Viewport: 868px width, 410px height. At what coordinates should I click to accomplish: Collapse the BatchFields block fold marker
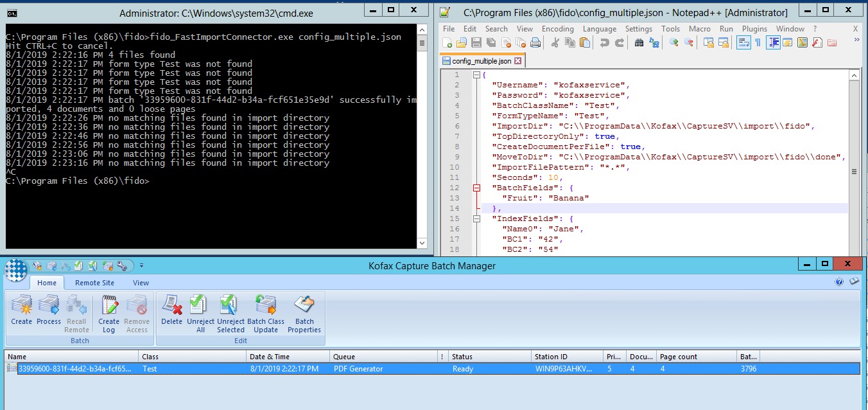click(476, 188)
